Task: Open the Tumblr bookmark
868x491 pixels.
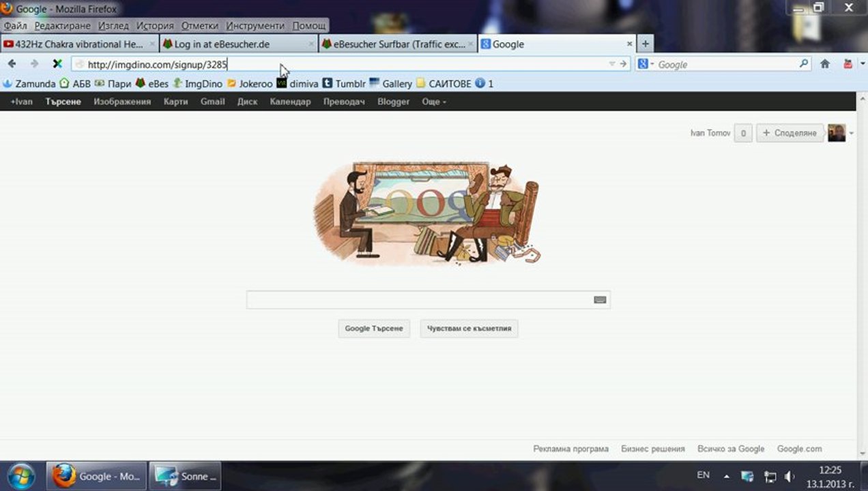Action: coord(345,84)
